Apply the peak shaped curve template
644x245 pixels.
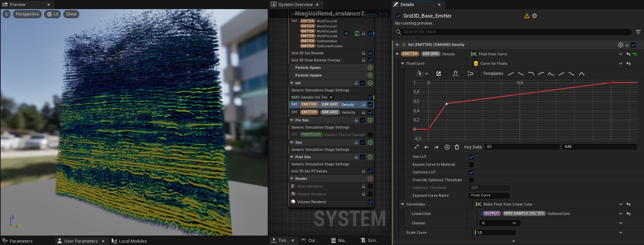tap(582, 74)
